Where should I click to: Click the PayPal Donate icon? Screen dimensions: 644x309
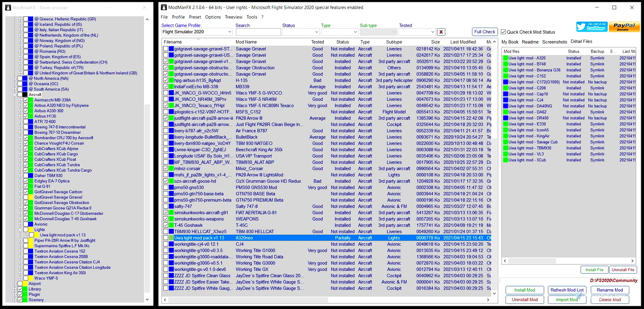tap(624, 27)
